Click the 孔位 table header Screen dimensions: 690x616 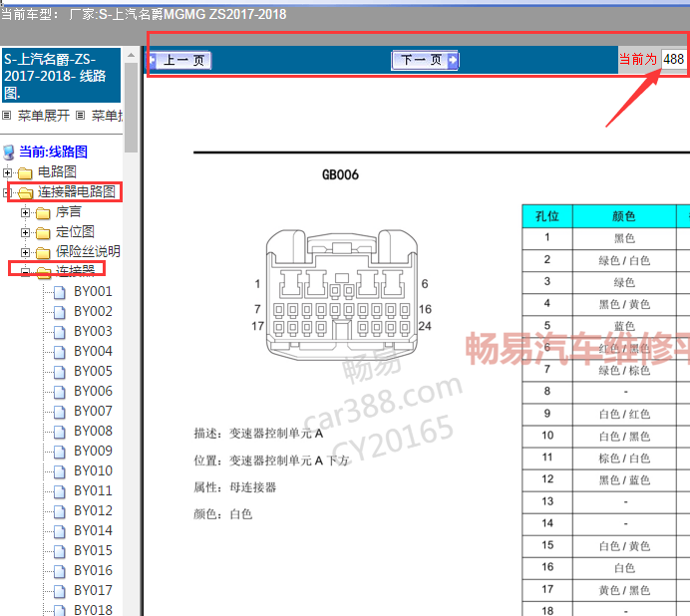coord(547,216)
